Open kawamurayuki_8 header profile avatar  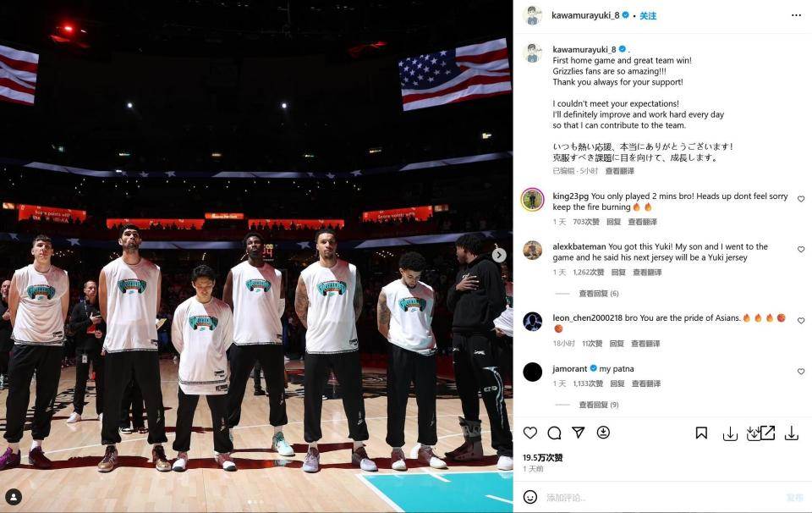point(532,15)
